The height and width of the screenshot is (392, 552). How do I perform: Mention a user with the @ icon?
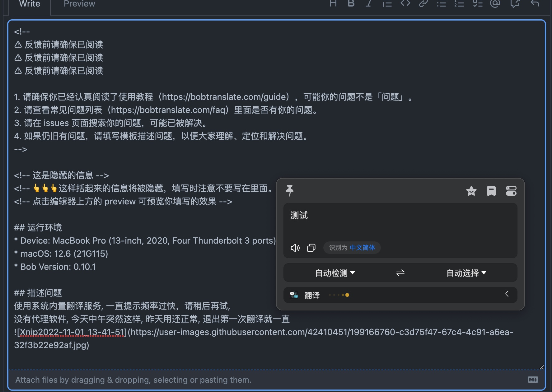tap(495, 4)
